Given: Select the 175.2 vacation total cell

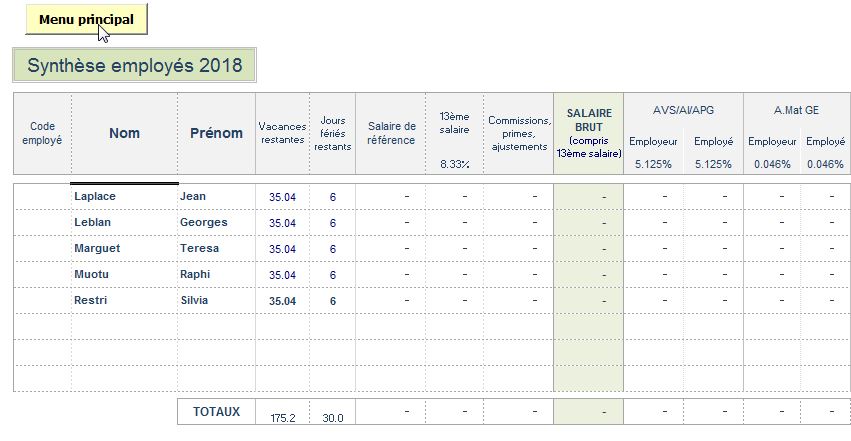Looking at the screenshot, I should [x=282, y=418].
